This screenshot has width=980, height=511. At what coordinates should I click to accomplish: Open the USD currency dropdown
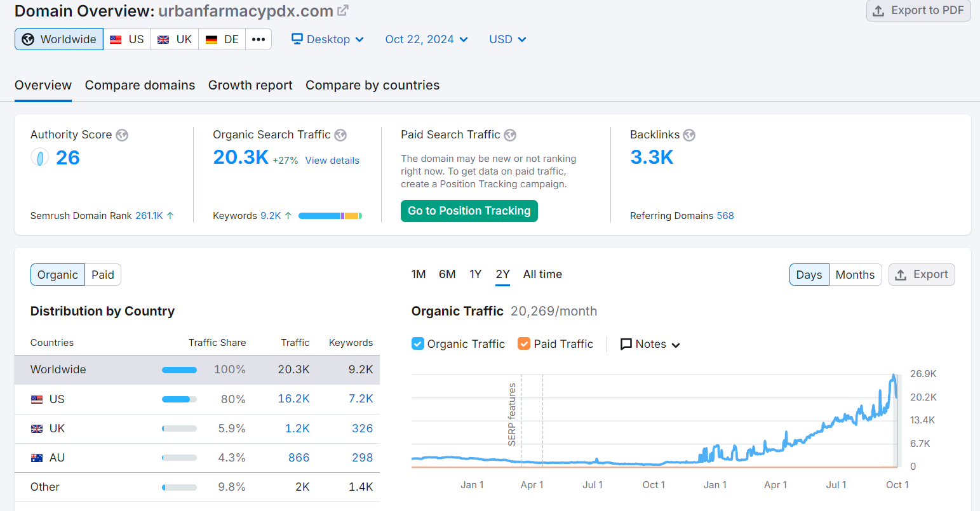pos(507,39)
